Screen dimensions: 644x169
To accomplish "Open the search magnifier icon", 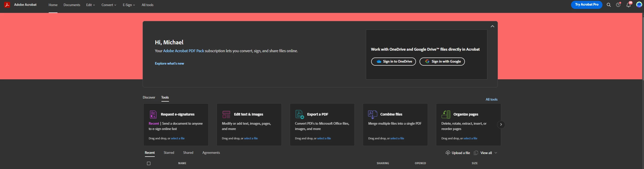I will [609, 5].
